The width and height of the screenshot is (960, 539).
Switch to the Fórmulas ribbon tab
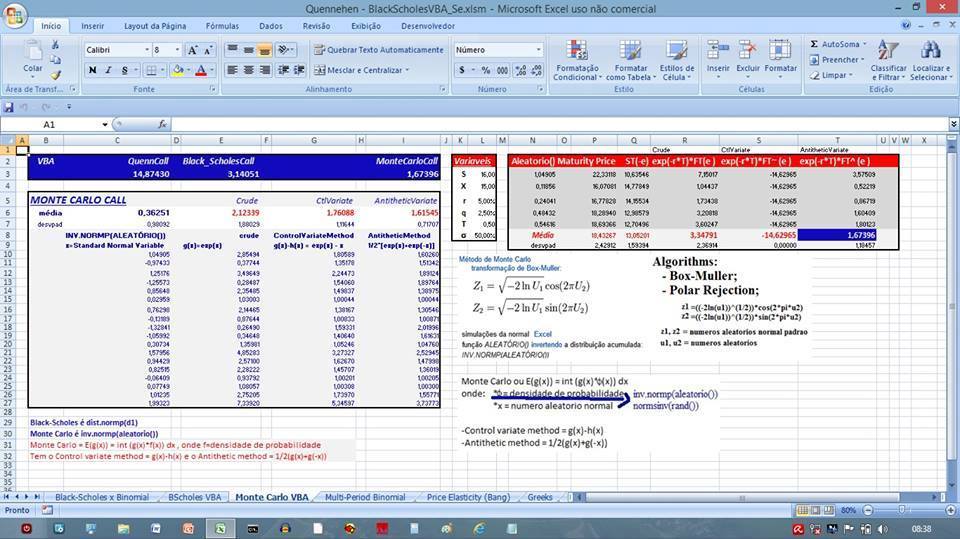pos(222,26)
